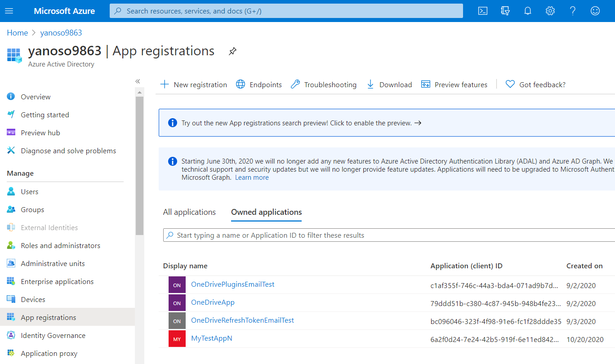Click the Display name column header
This screenshot has height=364, width=615.
tap(185, 266)
